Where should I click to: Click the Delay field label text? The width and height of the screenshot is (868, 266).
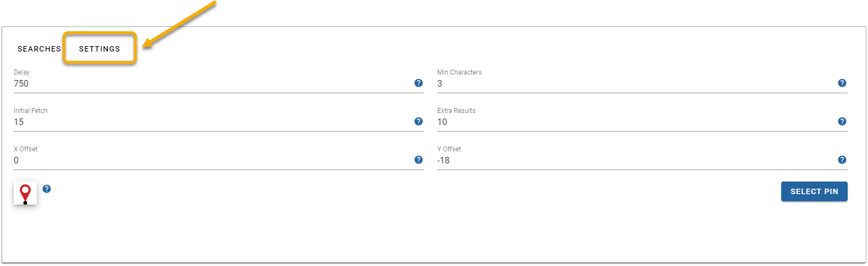tap(22, 72)
